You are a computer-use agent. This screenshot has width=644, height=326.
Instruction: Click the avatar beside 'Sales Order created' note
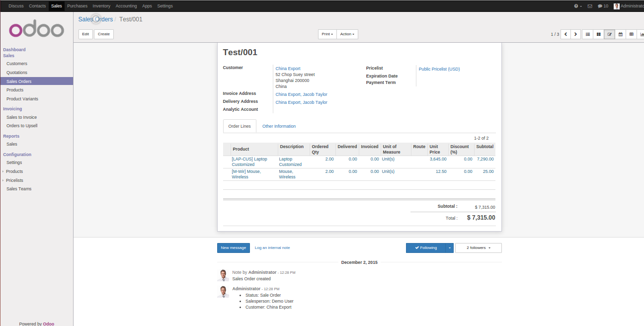tap(223, 275)
